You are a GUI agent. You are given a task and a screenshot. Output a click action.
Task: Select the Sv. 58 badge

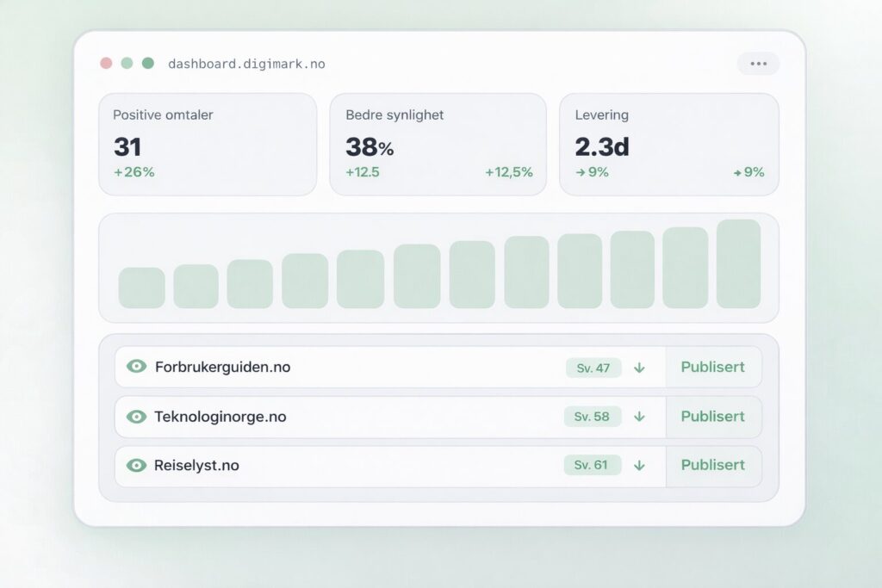pyautogui.click(x=593, y=417)
